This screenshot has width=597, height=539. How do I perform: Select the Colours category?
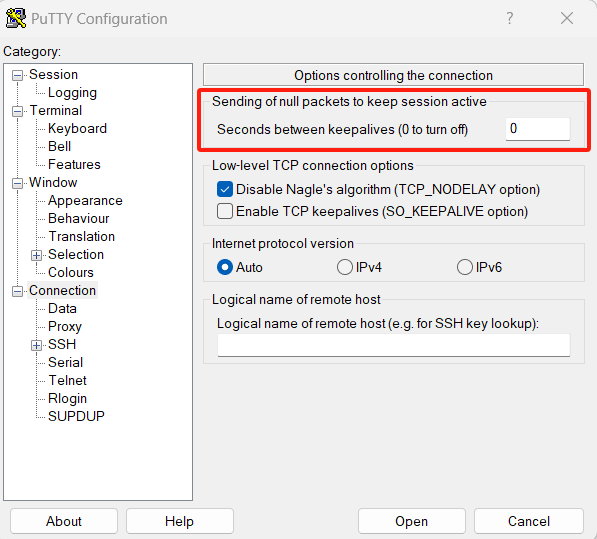pyautogui.click(x=71, y=273)
